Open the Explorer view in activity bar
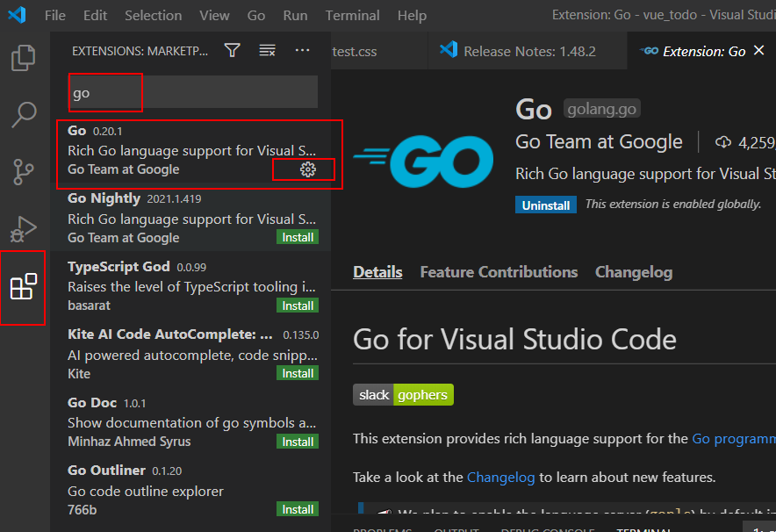Image resolution: width=776 pixels, height=532 pixels. (x=23, y=57)
